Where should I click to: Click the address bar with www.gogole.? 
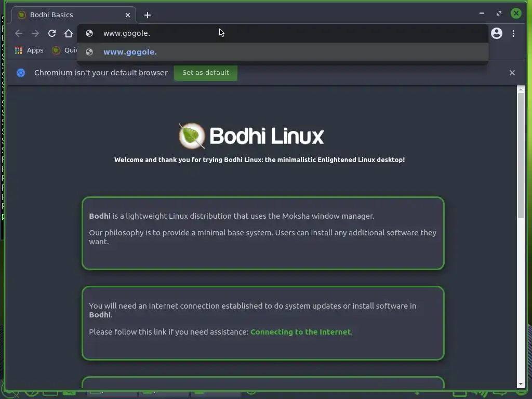click(x=282, y=33)
